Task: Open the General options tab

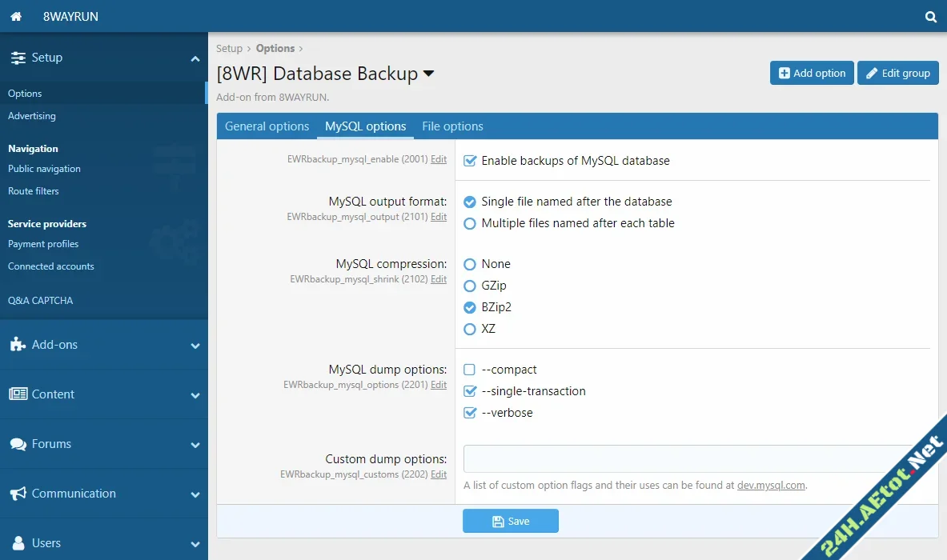Action: pos(267,126)
